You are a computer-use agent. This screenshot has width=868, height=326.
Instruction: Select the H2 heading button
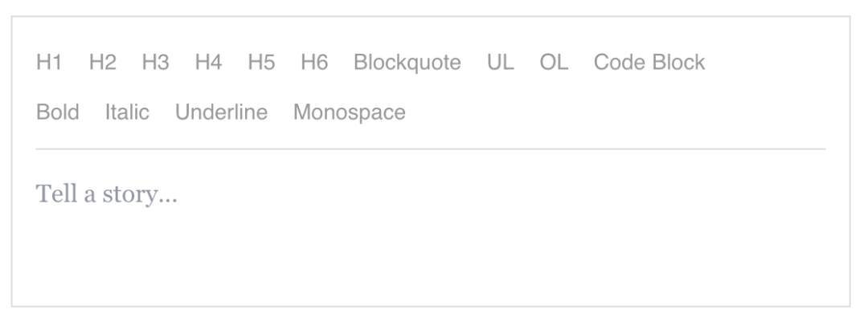[x=102, y=63]
